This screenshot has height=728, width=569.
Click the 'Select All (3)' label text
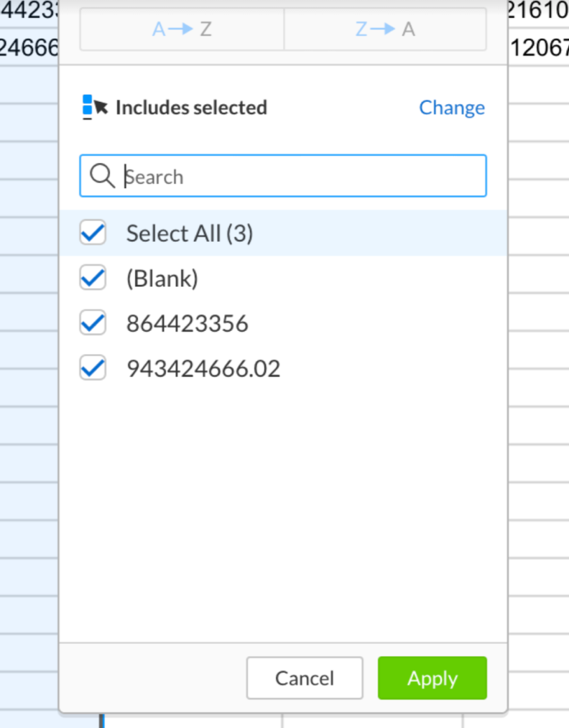tap(190, 233)
